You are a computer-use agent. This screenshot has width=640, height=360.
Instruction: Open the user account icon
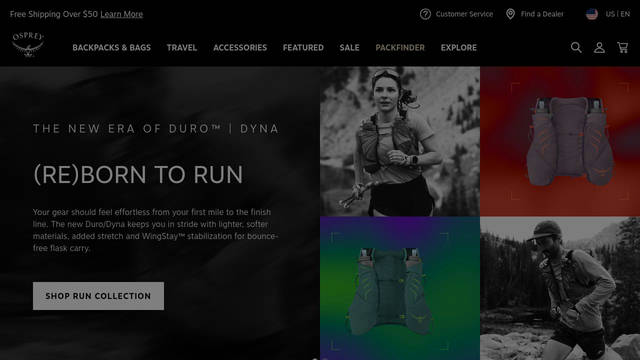coord(599,47)
